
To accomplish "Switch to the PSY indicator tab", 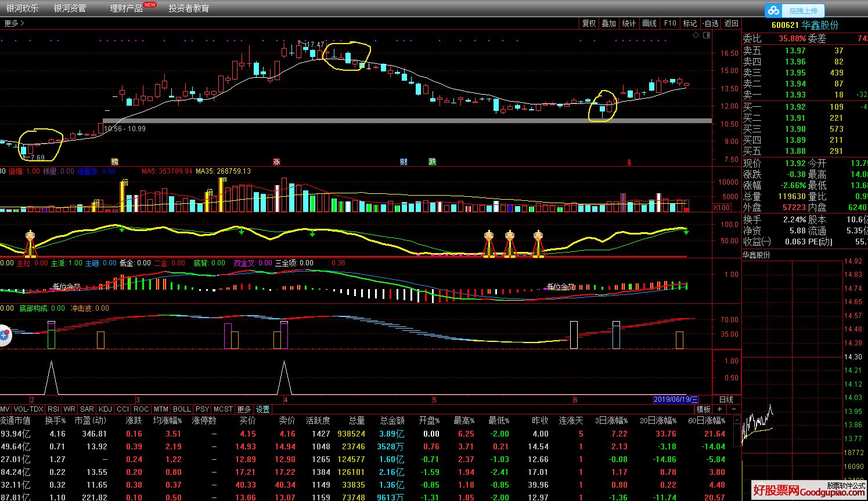I will click(x=202, y=409).
